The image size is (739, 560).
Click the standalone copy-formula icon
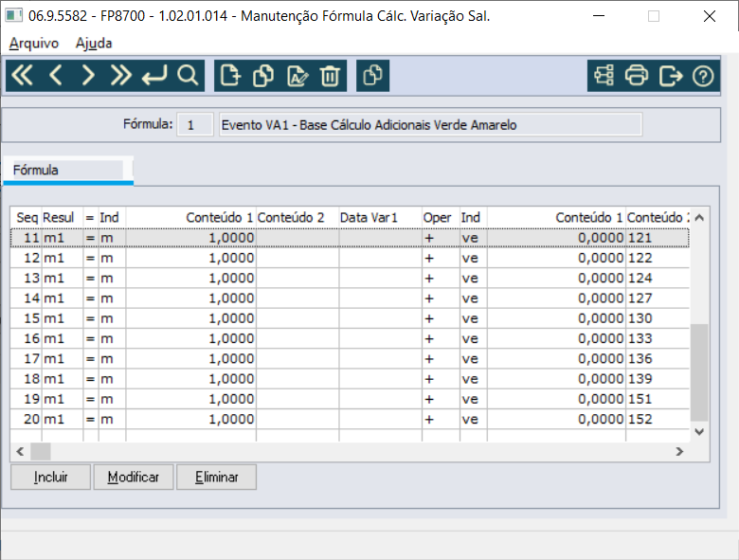[x=372, y=76]
